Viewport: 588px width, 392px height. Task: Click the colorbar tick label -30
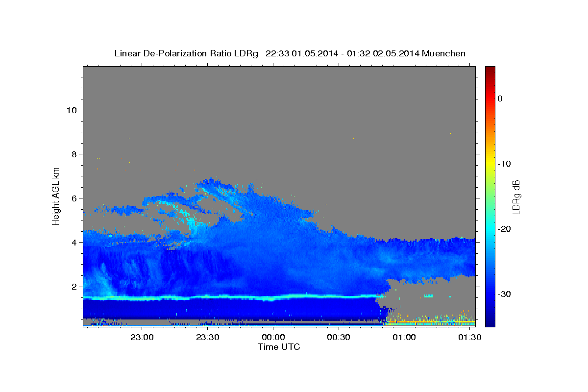coord(504,294)
